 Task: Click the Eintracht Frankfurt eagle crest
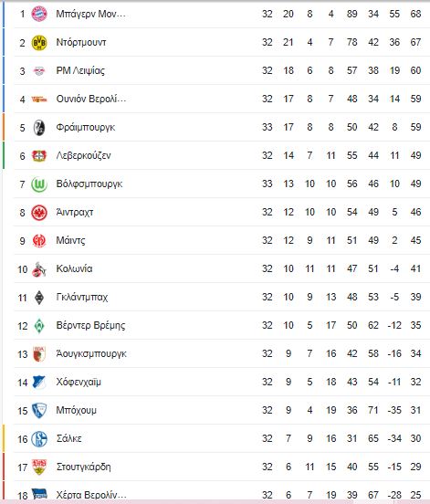pyautogui.click(x=39, y=213)
